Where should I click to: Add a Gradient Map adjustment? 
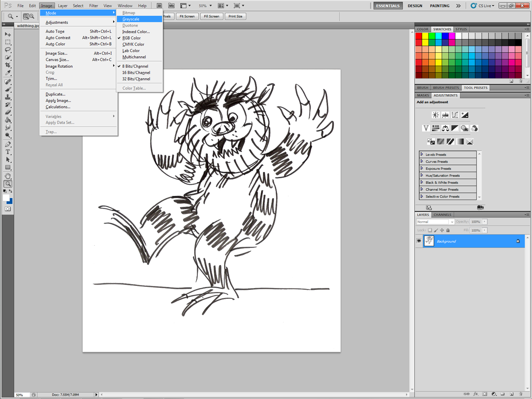pos(460,141)
